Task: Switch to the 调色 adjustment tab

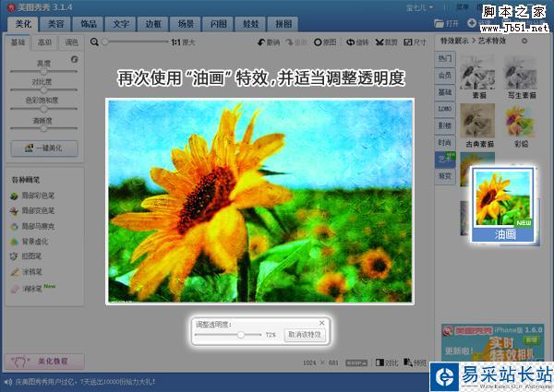Action: (71, 42)
